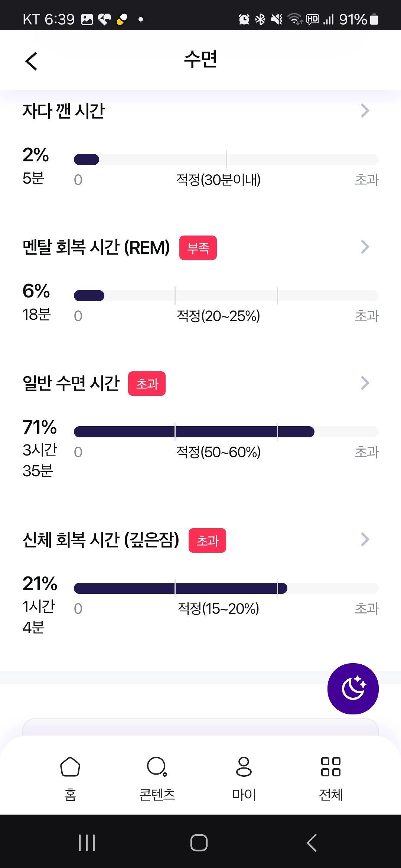Tap the 초과 badge beside 일반 수면 시간

(x=147, y=384)
